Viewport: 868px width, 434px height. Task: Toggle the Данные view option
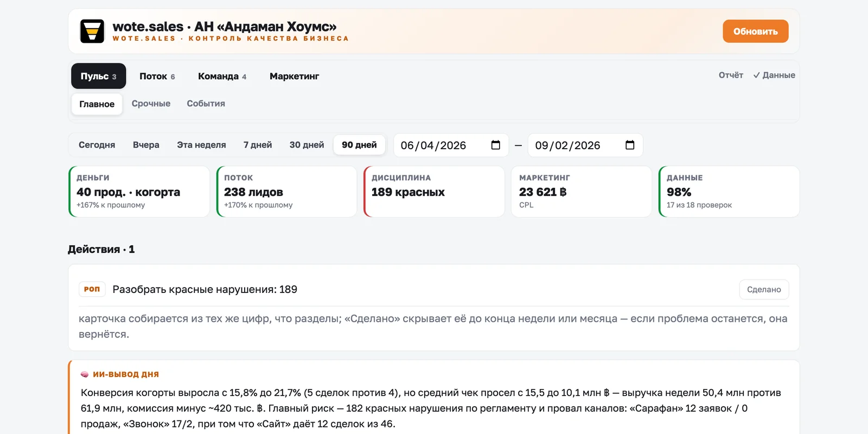[774, 75]
